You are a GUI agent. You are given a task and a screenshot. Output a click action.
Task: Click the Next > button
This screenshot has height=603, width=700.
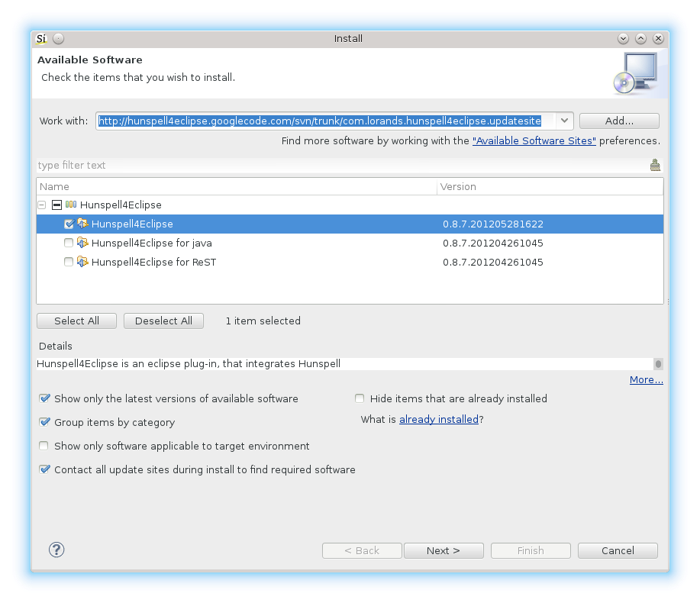(x=444, y=551)
